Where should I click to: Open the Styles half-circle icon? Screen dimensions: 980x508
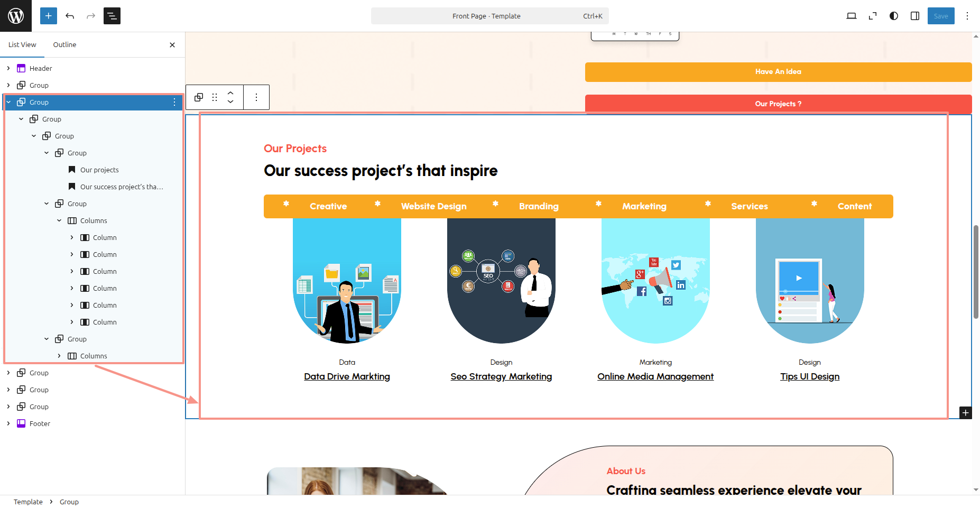tap(894, 16)
